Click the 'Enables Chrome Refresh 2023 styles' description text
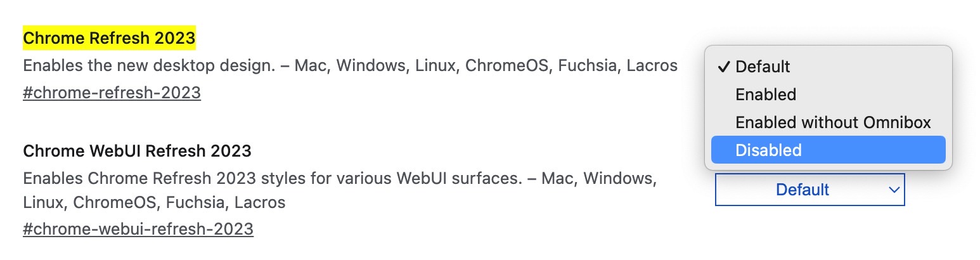The height and width of the screenshot is (260, 980). pyautogui.click(x=338, y=190)
